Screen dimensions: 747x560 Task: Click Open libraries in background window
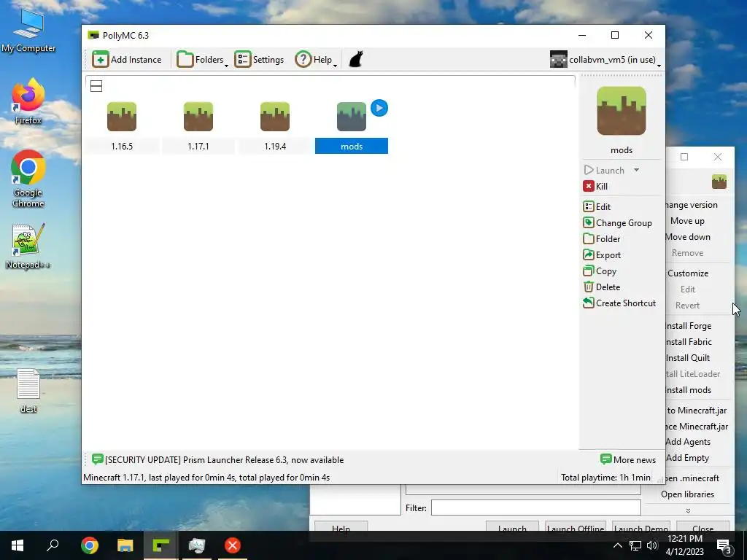[x=687, y=494]
